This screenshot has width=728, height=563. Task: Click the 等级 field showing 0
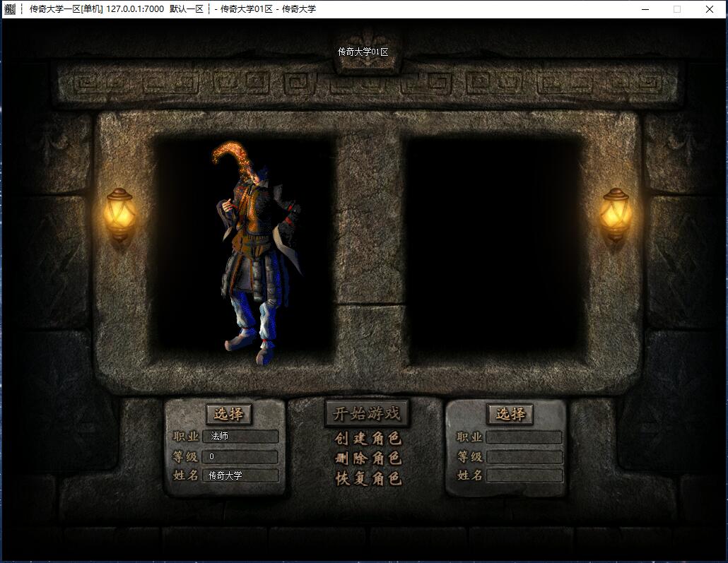tap(240, 457)
